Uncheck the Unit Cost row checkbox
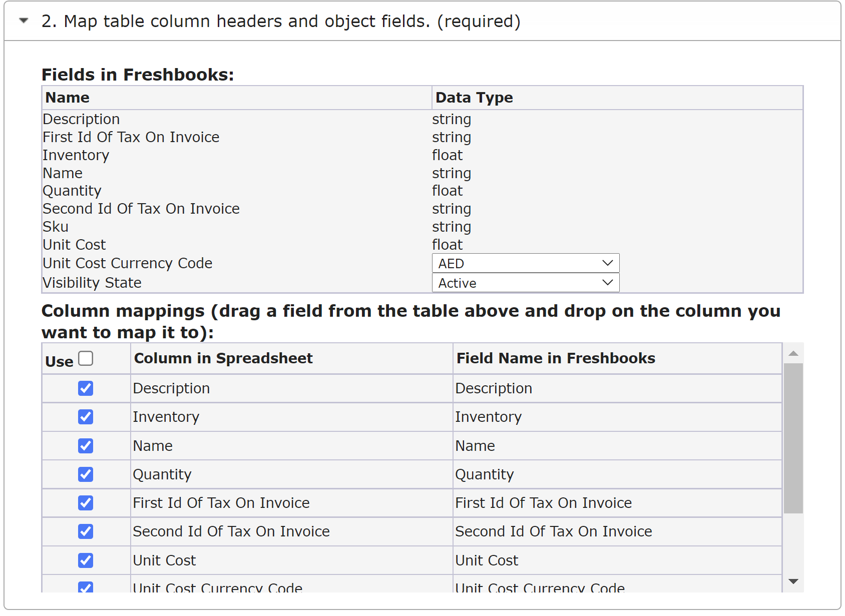845x616 pixels. pos(86,560)
